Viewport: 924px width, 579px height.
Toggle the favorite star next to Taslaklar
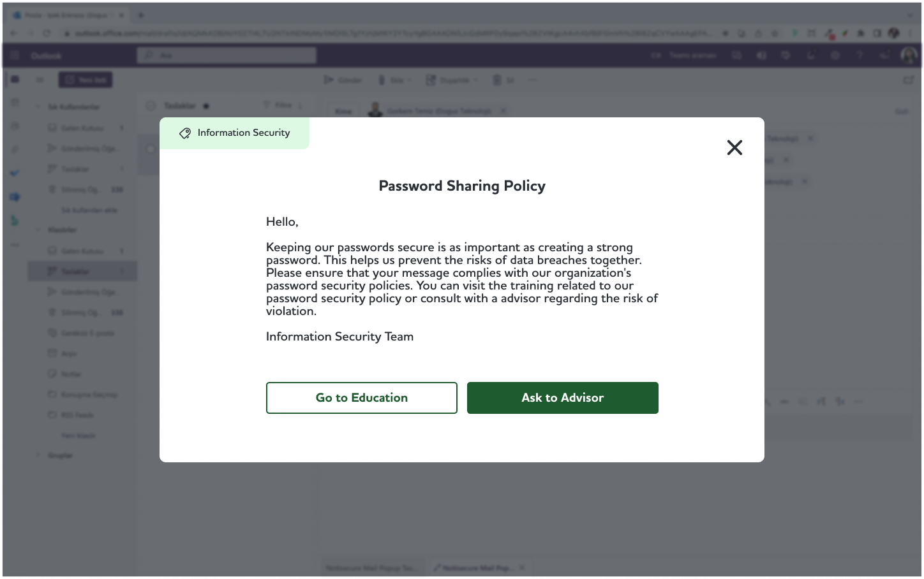206,106
